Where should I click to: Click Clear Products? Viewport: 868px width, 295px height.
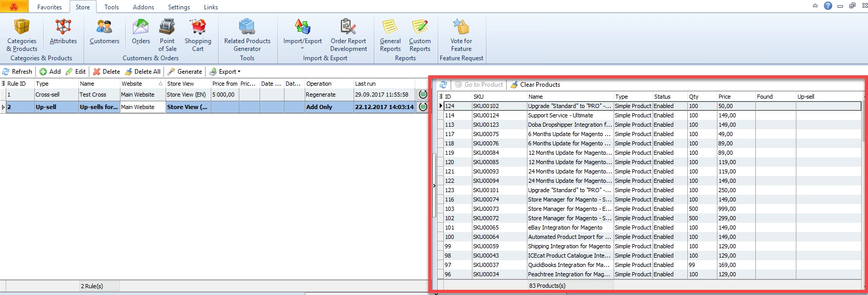(x=535, y=85)
